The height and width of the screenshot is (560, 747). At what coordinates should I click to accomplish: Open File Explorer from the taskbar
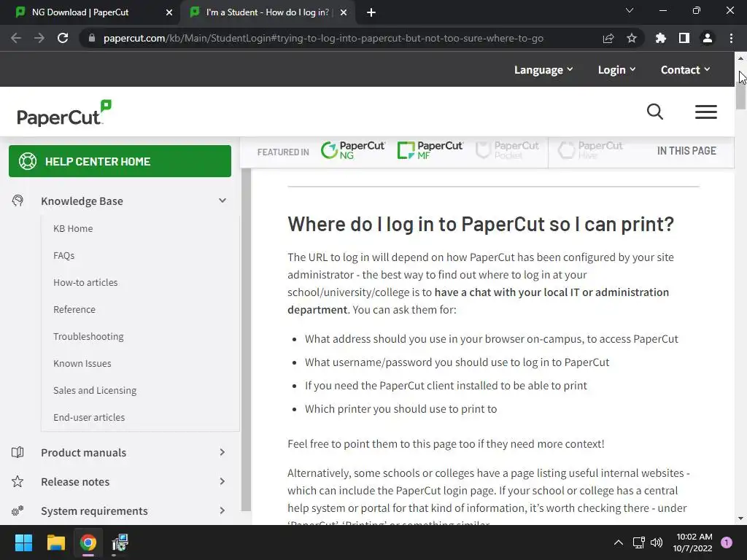[55, 542]
